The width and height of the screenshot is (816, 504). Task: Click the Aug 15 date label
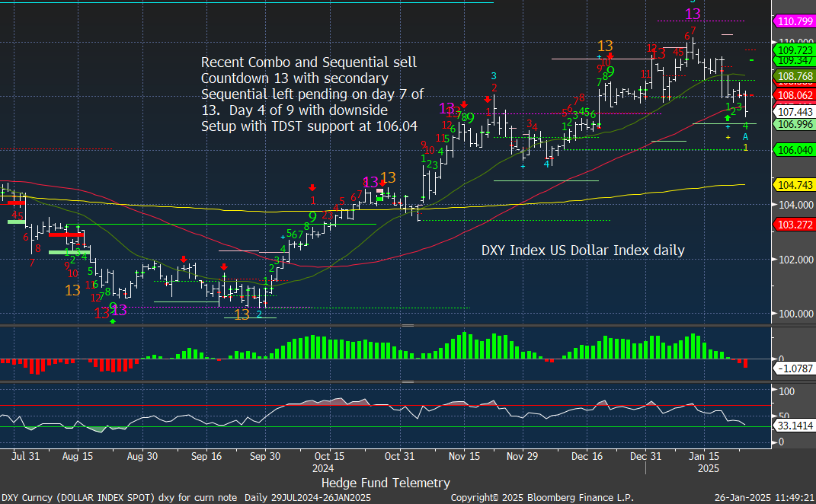coord(78,456)
